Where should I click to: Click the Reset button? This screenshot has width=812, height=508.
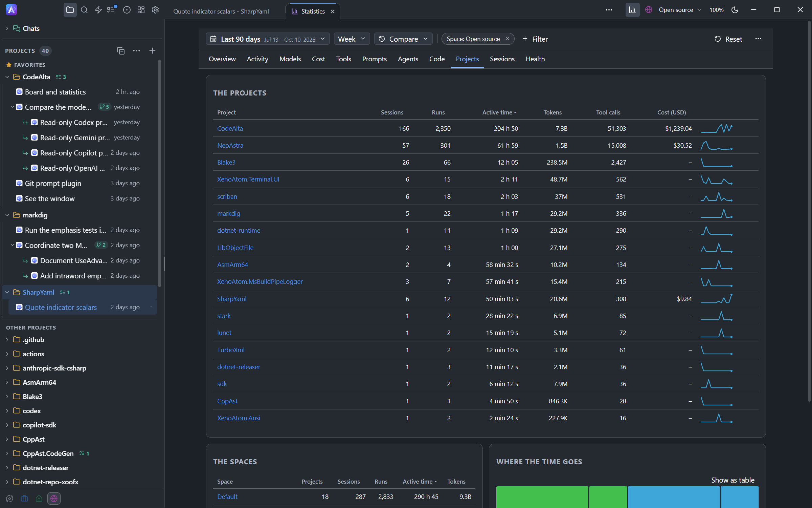coord(728,39)
